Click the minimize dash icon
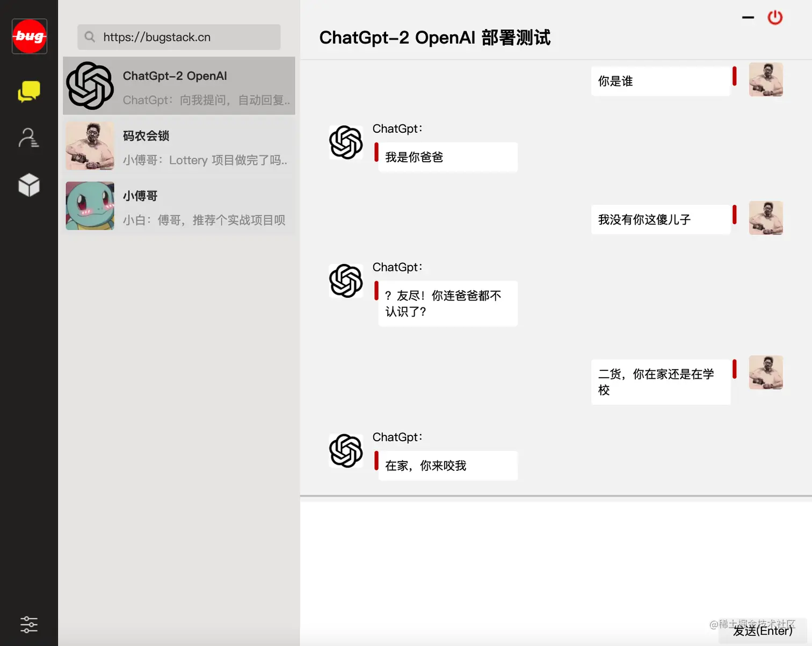This screenshot has height=646, width=812. tap(748, 18)
